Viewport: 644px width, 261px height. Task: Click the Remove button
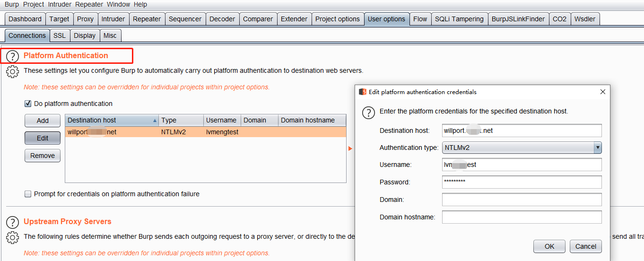pyautogui.click(x=43, y=156)
